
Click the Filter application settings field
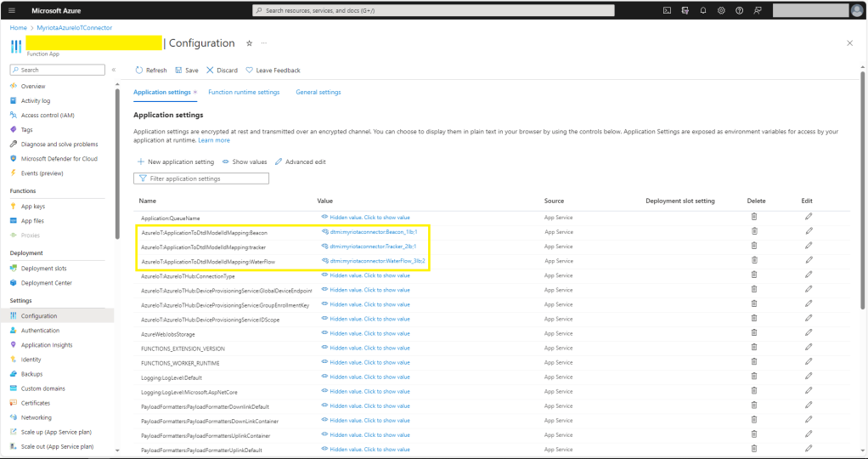tap(201, 178)
